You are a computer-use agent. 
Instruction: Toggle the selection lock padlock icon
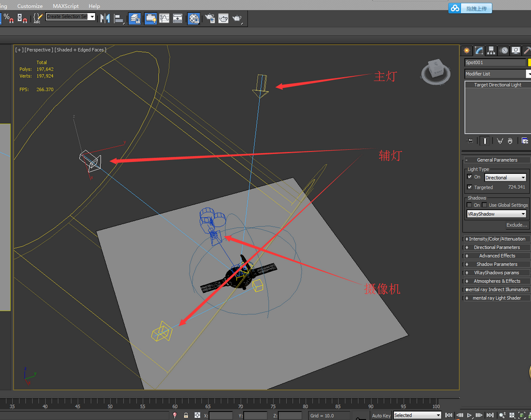point(186,416)
